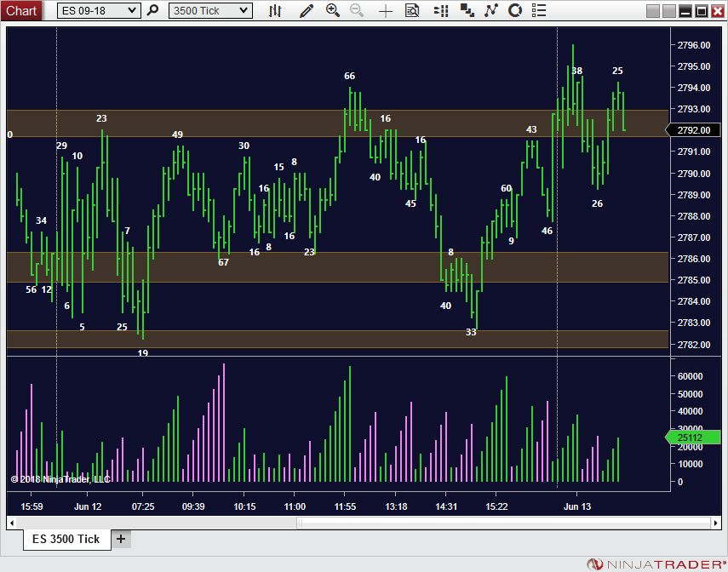Screen dimensions: 728x572
Task: Click the 60000 volume axis label
Action: [x=690, y=376]
